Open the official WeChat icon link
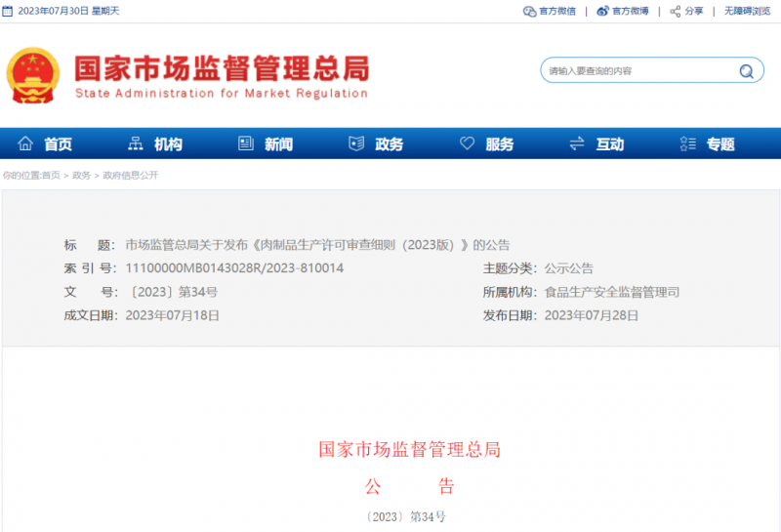The height and width of the screenshot is (532, 781). point(530,11)
